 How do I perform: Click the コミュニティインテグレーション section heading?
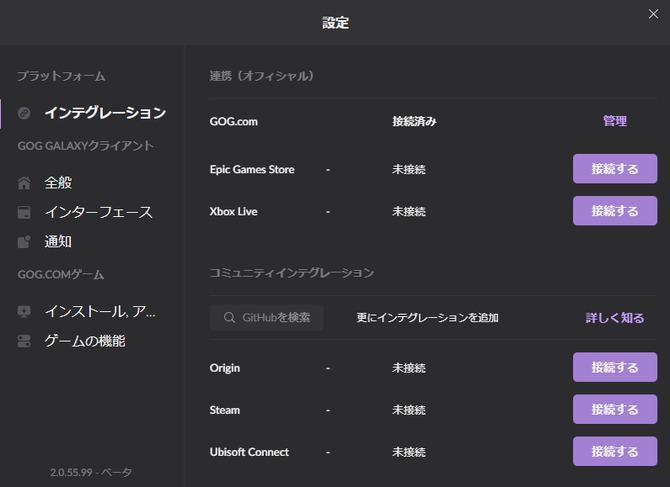click(x=292, y=273)
